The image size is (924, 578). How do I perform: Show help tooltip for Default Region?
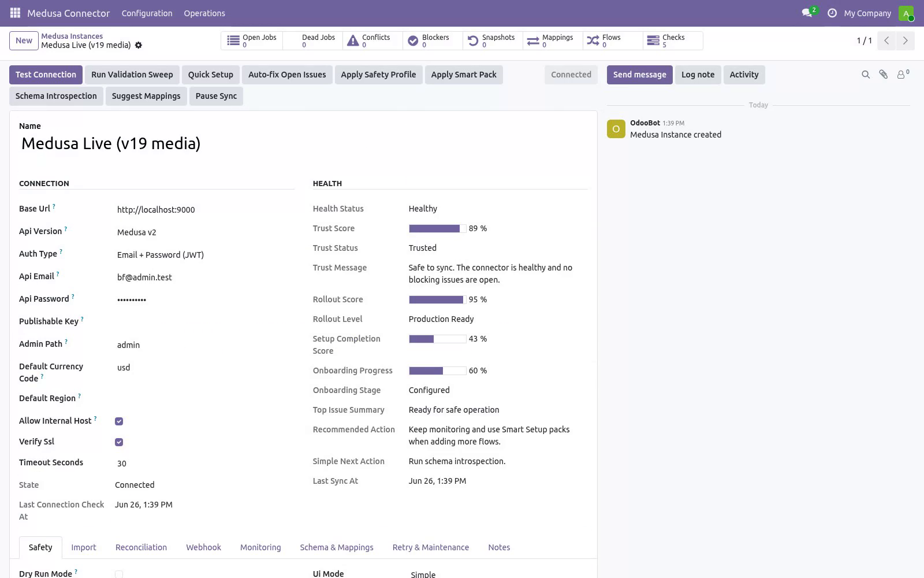pyautogui.click(x=79, y=396)
